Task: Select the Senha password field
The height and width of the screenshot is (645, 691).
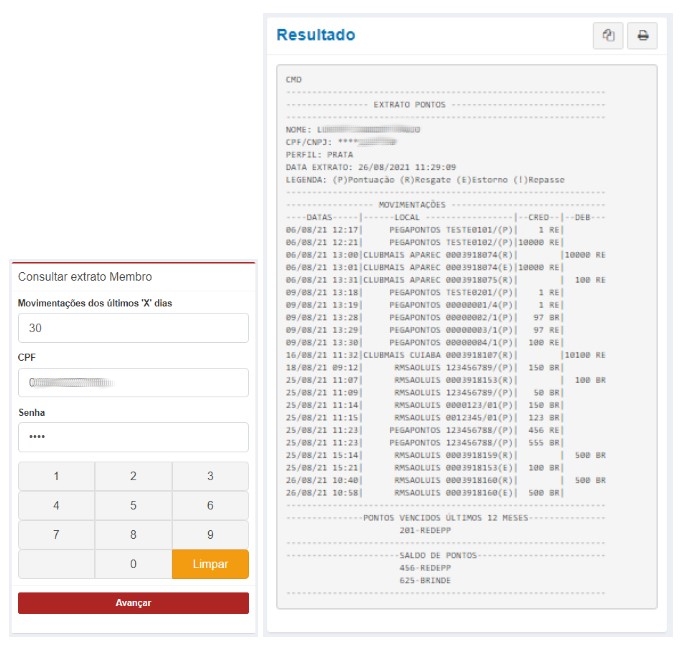Action: (x=133, y=437)
